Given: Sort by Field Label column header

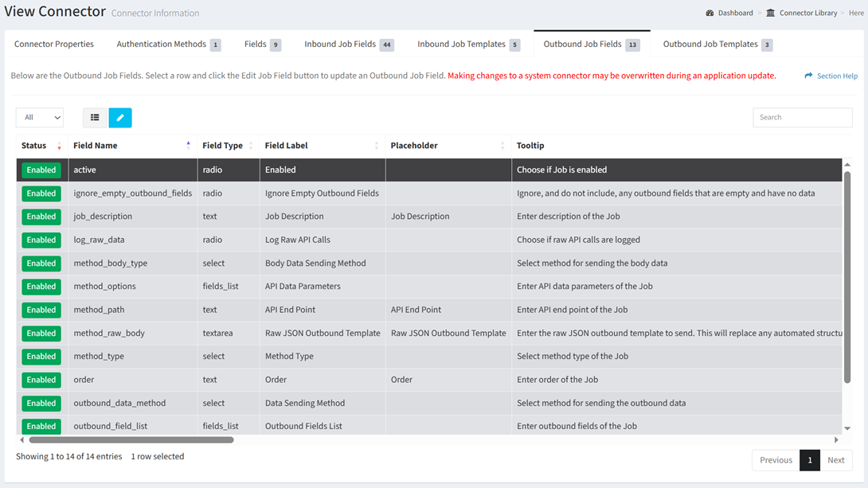Looking at the screenshot, I should tap(286, 146).
